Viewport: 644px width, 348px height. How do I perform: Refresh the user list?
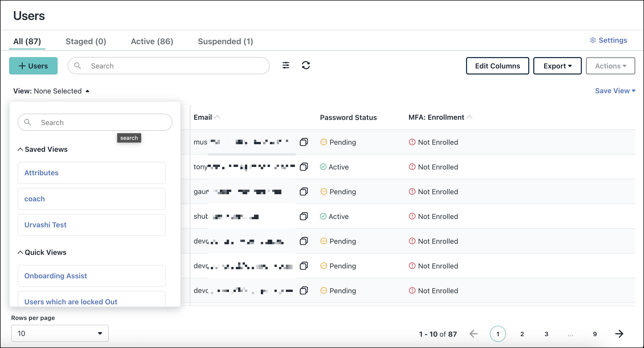click(x=306, y=66)
